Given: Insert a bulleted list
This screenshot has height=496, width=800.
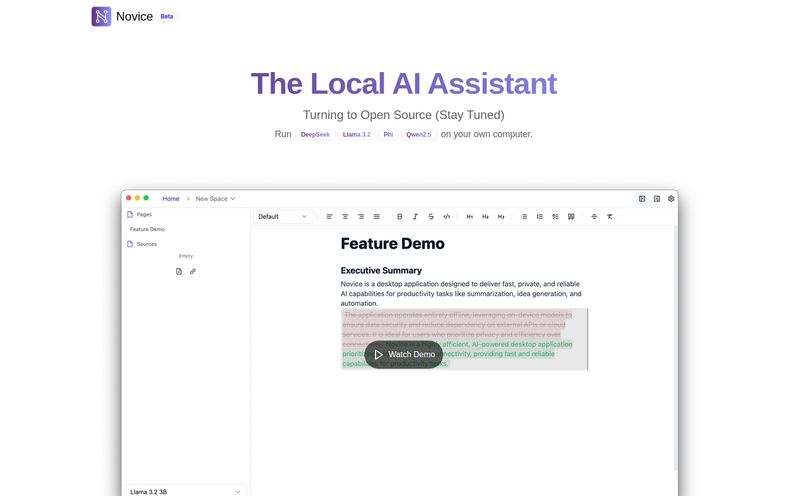Looking at the screenshot, I should click(x=524, y=216).
